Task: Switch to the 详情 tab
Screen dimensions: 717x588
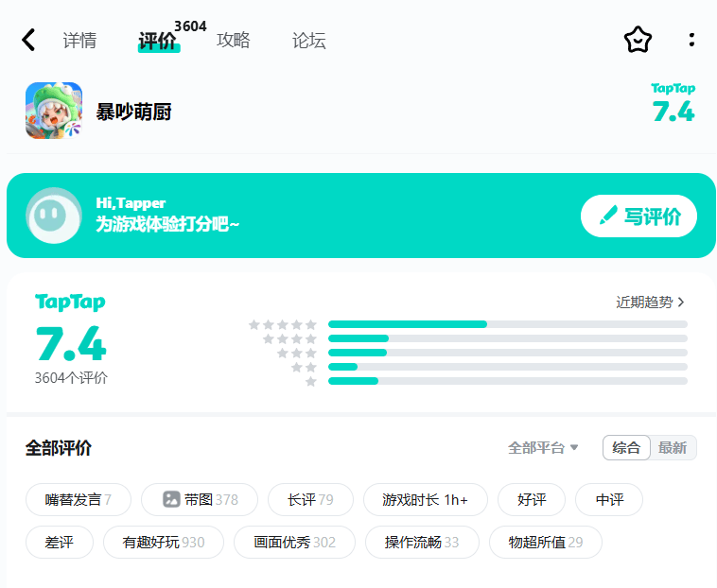Action: (79, 41)
